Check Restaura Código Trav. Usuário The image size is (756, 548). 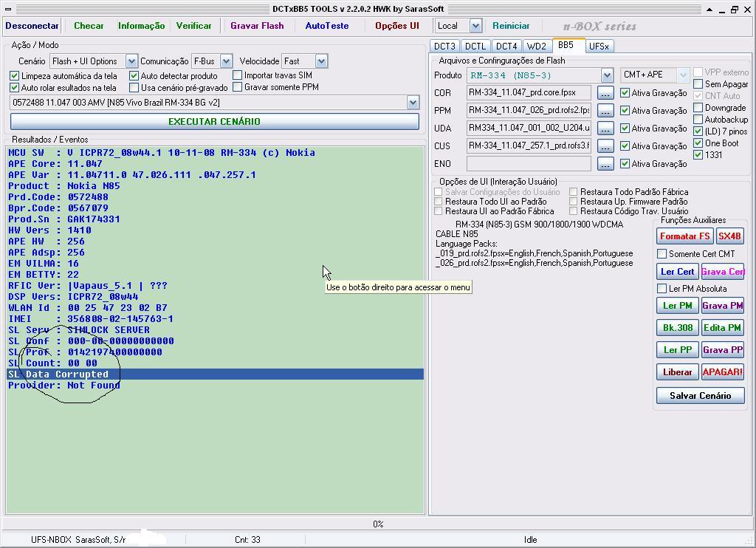pos(573,210)
